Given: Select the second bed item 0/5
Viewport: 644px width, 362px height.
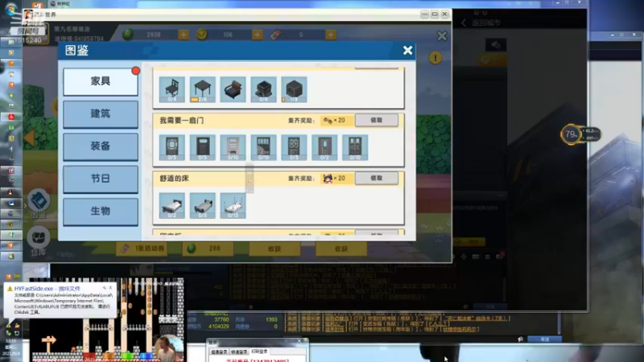Looking at the screenshot, I should [x=203, y=205].
